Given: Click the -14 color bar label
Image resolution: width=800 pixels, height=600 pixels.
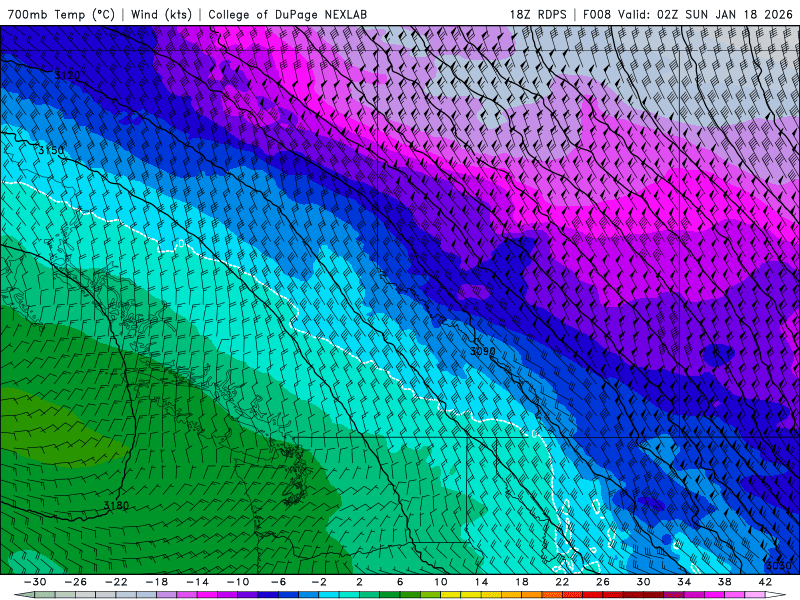Looking at the screenshot, I should click(197, 582).
